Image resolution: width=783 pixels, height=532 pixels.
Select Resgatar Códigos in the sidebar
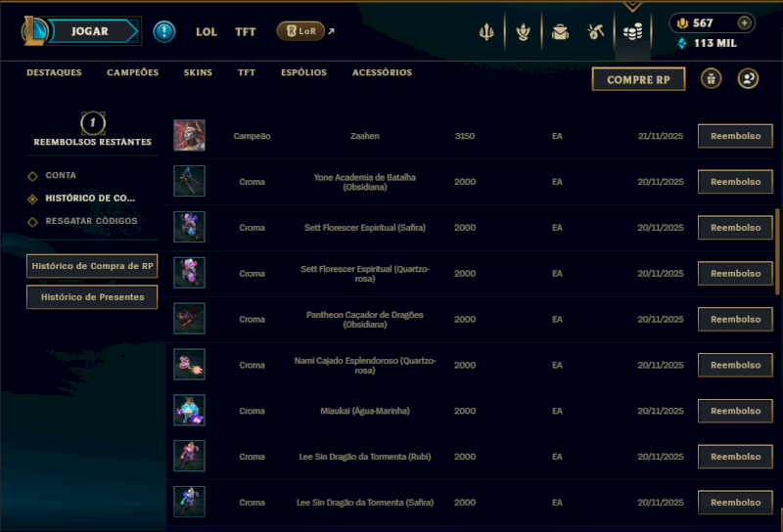(x=91, y=221)
